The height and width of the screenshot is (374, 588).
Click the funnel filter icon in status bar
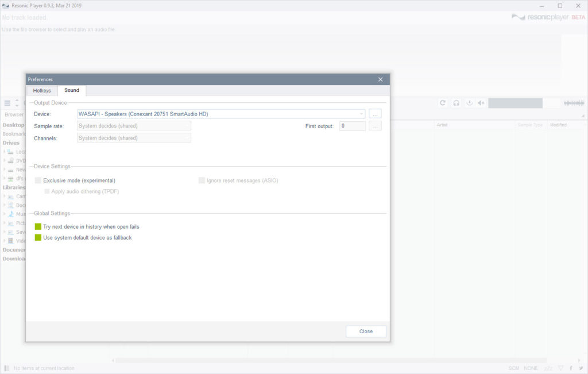pos(560,368)
